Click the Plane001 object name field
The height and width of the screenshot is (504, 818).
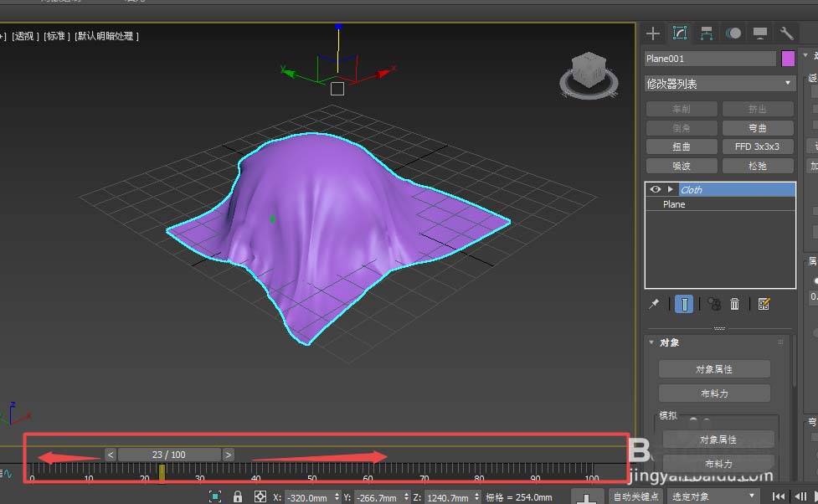tap(710, 59)
